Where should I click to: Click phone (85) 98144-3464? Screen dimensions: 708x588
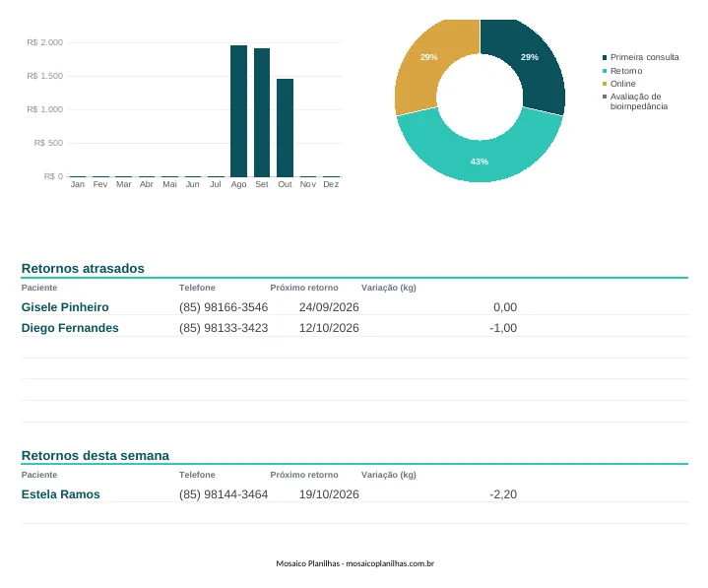pos(224,494)
